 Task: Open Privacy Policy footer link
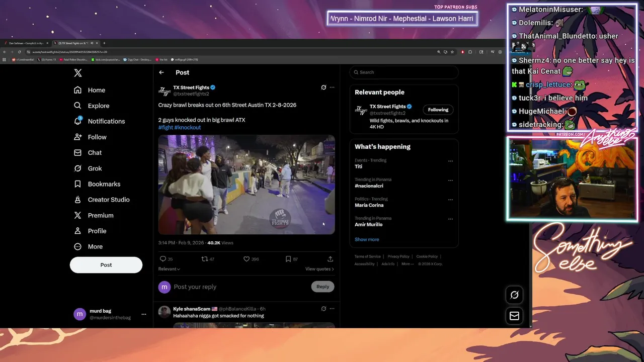coord(398,256)
